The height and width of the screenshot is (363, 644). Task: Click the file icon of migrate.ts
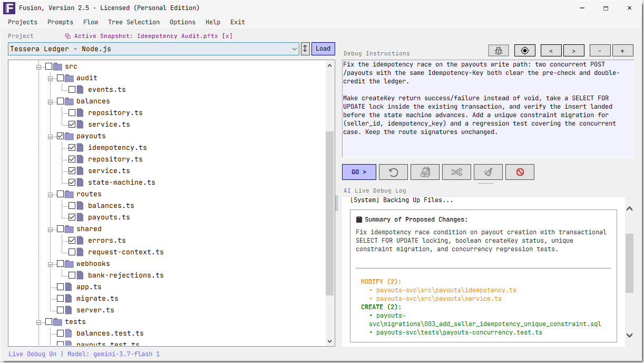pos(69,299)
